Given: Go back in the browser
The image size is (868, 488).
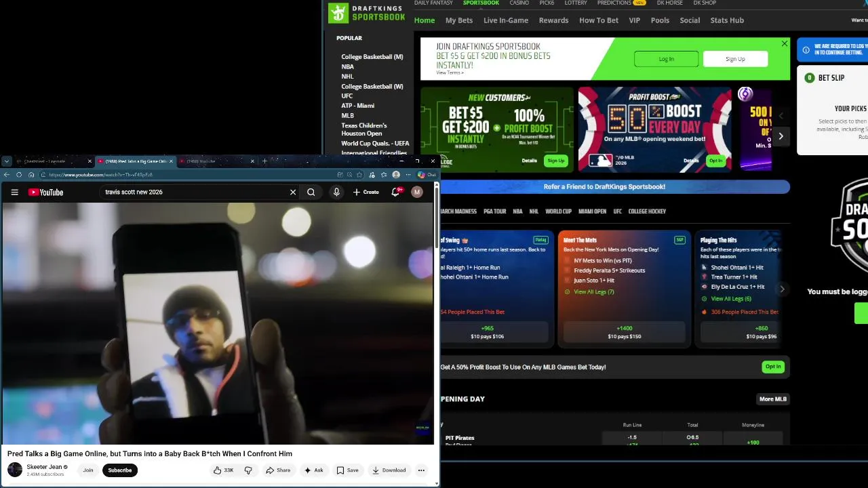Looking at the screenshot, I should coord(7,175).
